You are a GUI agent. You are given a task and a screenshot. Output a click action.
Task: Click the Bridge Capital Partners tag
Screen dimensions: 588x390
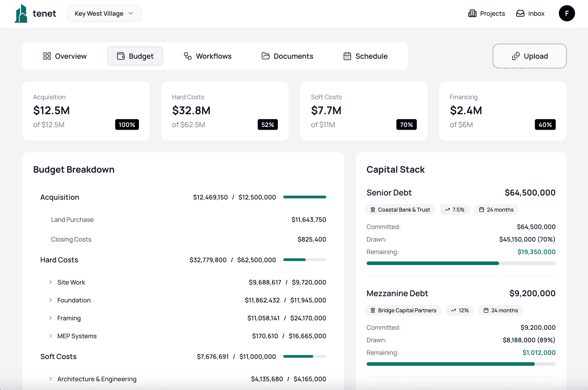point(403,310)
